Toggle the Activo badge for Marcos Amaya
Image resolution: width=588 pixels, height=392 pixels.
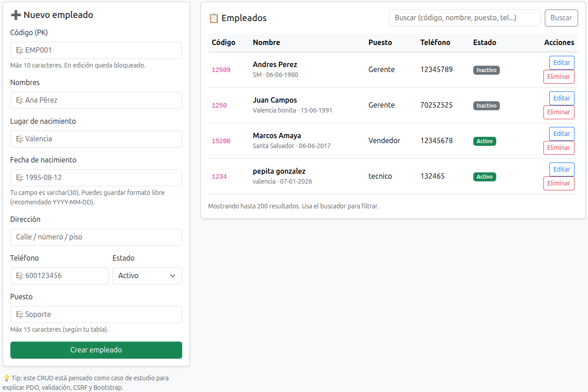click(x=485, y=141)
